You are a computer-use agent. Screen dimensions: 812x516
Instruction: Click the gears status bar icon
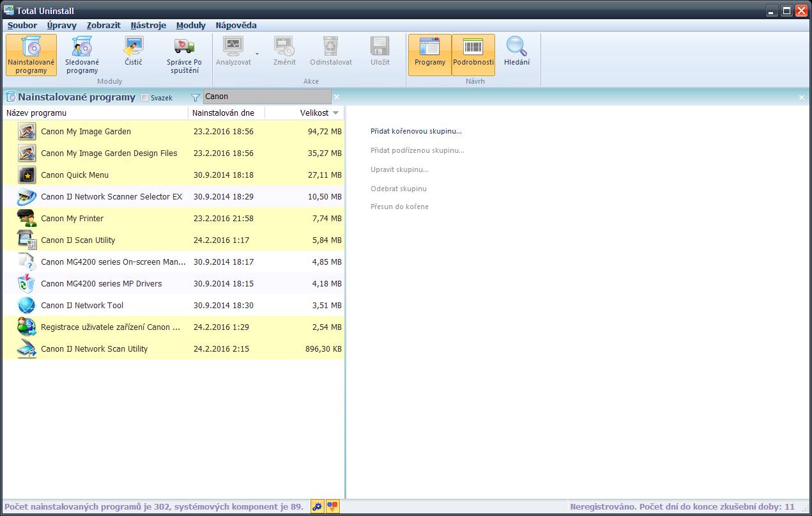coord(317,506)
